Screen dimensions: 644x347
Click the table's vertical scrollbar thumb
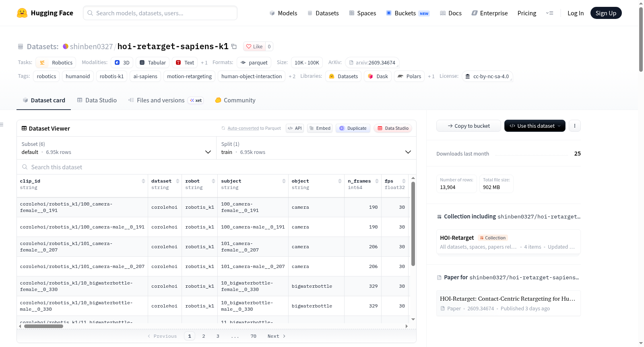point(413,224)
